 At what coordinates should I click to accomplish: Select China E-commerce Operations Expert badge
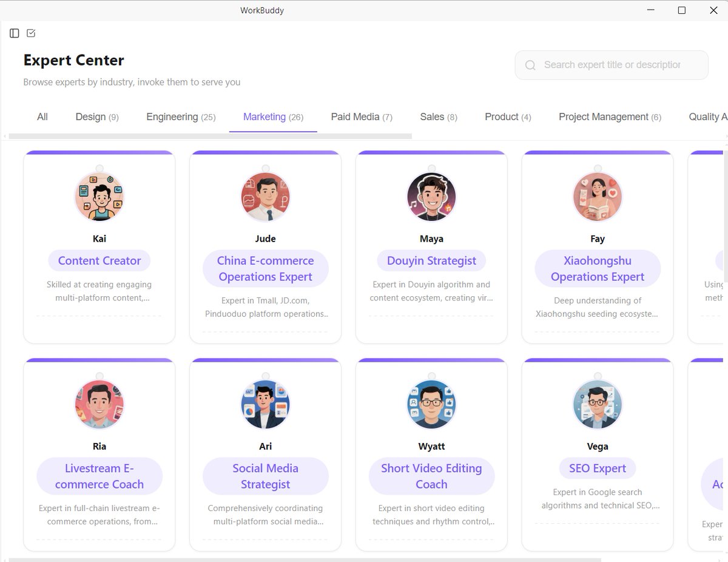pyautogui.click(x=266, y=269)
